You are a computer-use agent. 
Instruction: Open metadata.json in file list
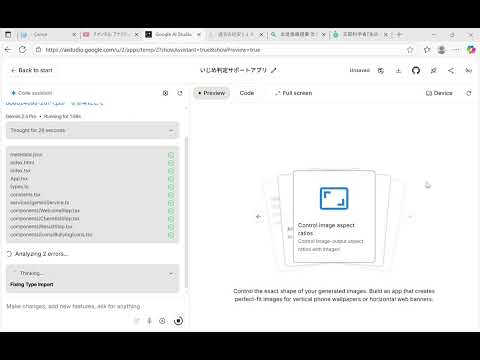[26, 155]
